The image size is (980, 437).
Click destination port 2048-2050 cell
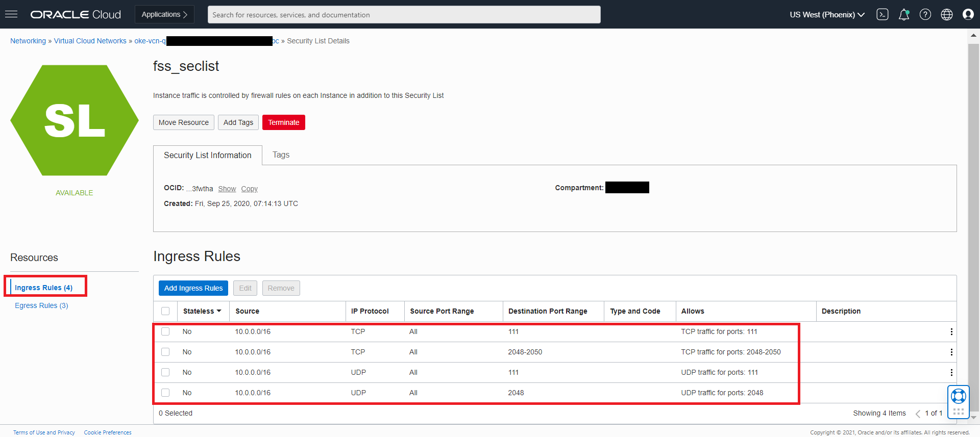525,352
